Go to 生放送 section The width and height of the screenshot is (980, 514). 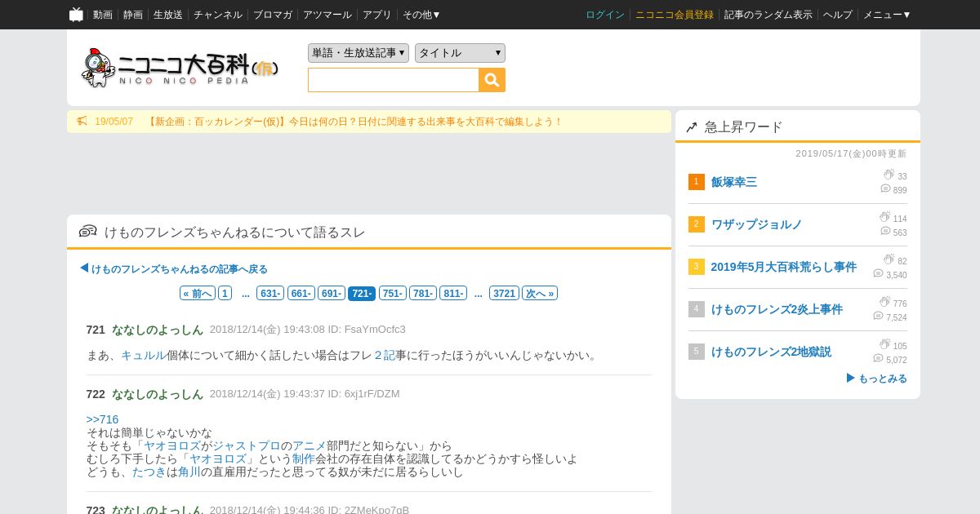pyautogui.click(x=168, y=15)
